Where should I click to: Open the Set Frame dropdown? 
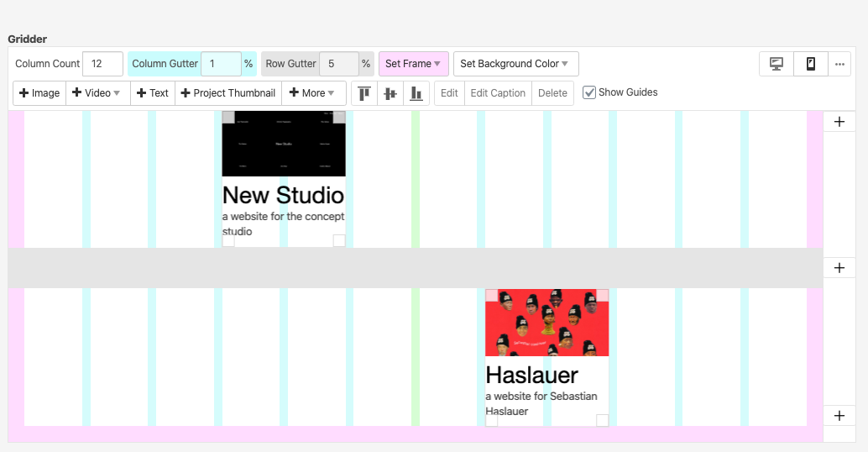[413, 64]
